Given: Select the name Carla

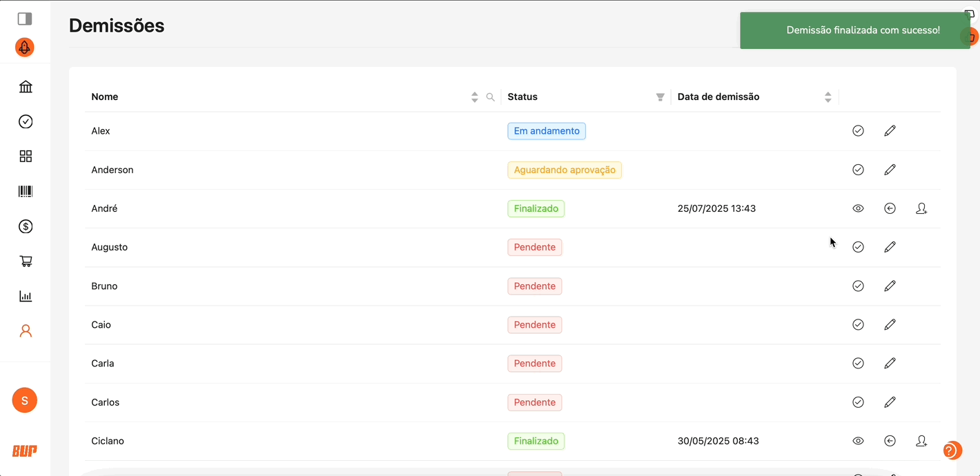Looking at the screenshot, I should [x=103, y=363].
